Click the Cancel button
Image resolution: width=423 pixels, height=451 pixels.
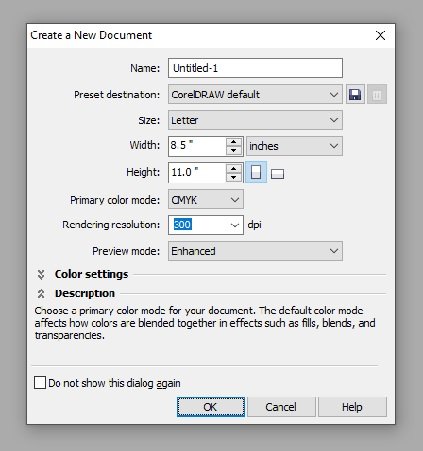[281, 407]
